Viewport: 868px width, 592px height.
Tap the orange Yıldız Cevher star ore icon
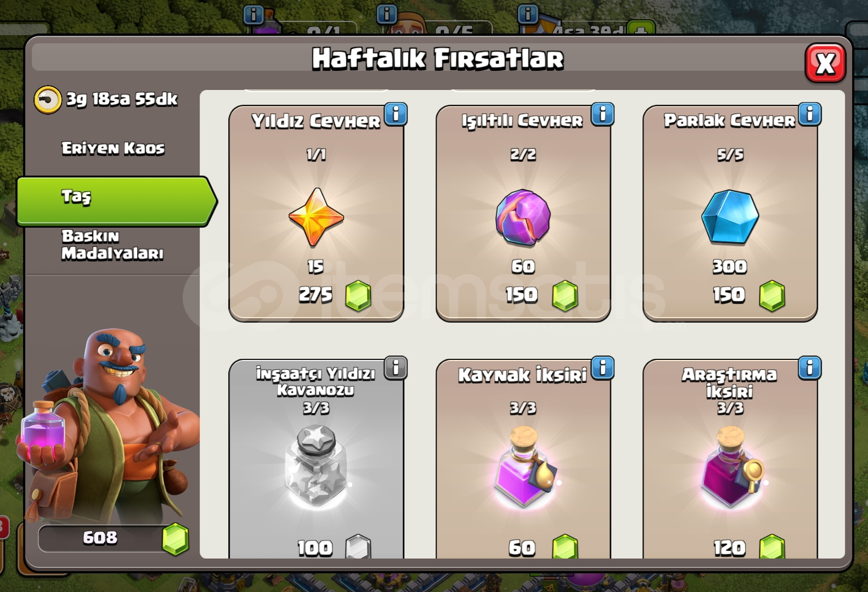316,217
